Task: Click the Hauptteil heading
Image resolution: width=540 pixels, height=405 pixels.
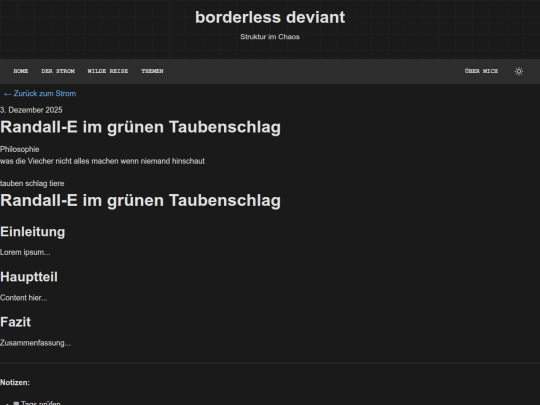Action: click(x=29, y=277)
